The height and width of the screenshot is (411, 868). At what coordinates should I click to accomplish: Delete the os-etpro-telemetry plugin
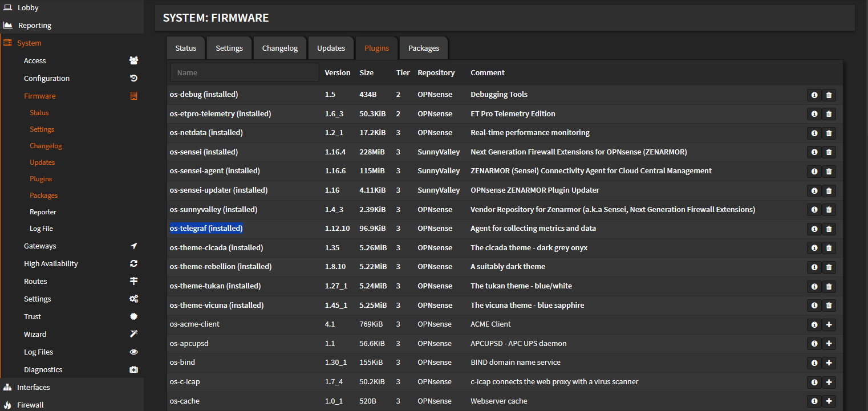click(x=829, y=114)
